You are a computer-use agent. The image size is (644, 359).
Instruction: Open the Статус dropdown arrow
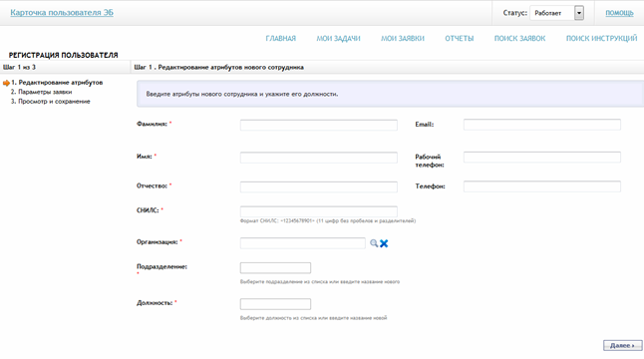point(579,13)
